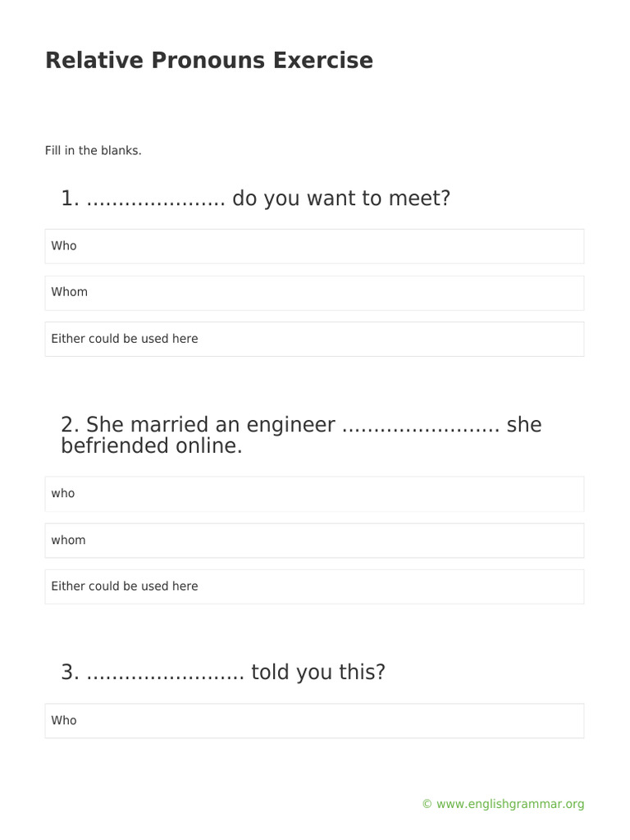Viewport: 630px width, 840px height.
Task: Select "Whom" answer for question 1
Action: (x=314, y=293)
